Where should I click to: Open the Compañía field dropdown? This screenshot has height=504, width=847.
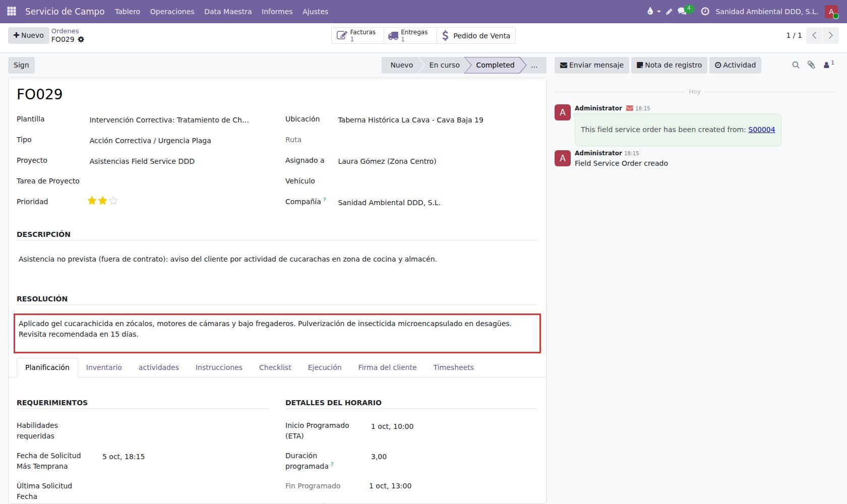point(437,203)
